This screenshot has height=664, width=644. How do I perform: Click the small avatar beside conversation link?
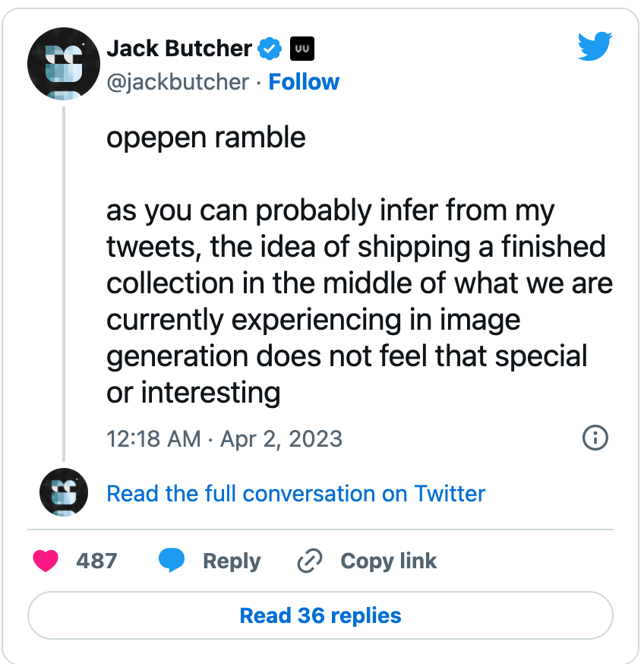tap(64, 492)
